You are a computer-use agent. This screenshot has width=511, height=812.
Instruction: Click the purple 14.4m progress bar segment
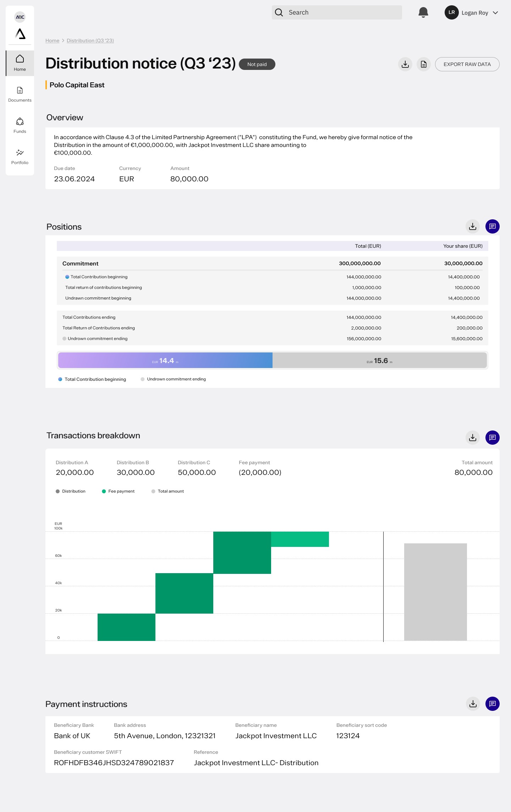coord(165,360)
